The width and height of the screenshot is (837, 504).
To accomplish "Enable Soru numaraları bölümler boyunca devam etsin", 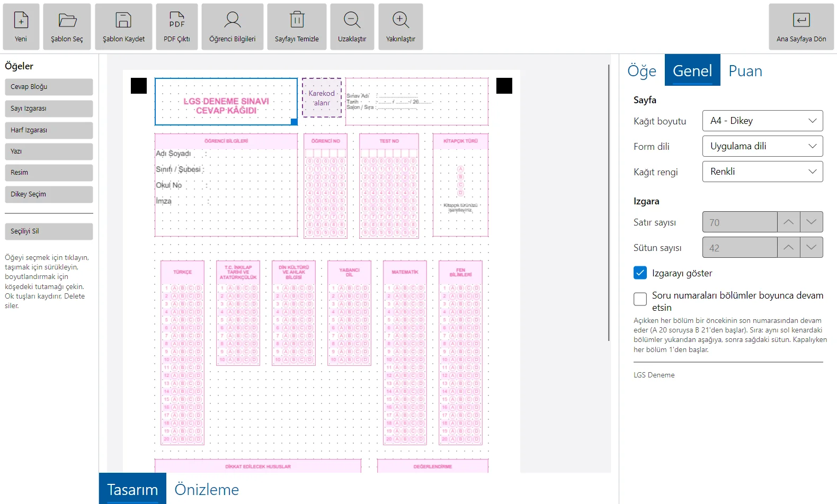I will click(x=640, y=299).
